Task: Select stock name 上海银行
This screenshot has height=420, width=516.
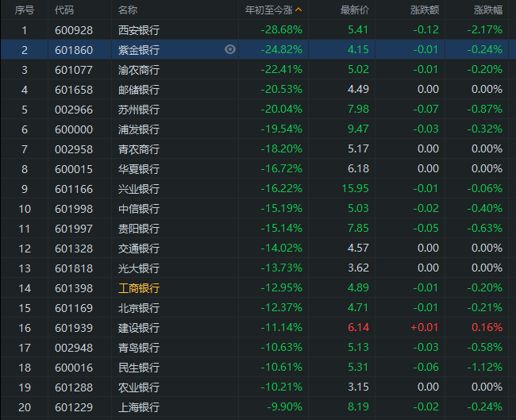Action: 139,407
